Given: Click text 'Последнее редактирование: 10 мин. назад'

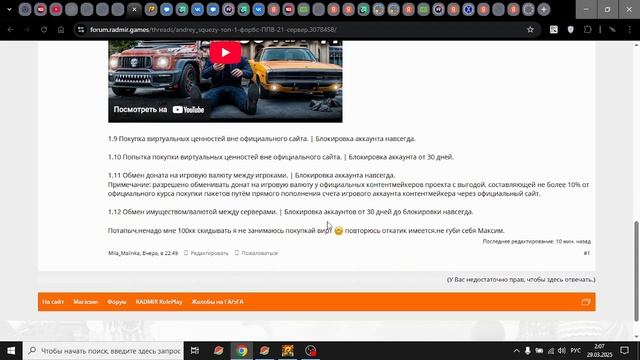Looking at the screenshot, I should click(x=536, y=242).
